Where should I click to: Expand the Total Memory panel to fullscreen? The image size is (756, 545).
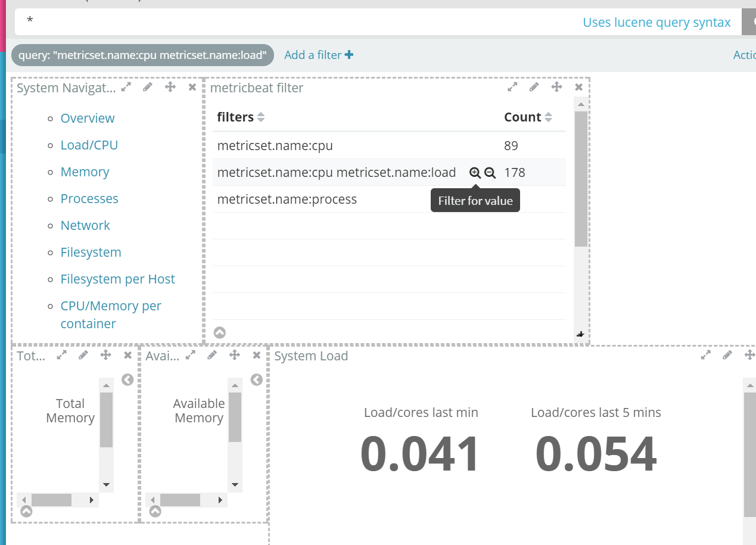click(61, 355)
